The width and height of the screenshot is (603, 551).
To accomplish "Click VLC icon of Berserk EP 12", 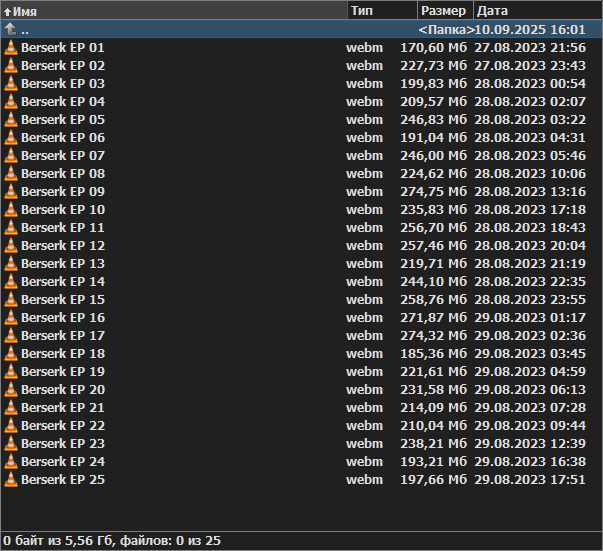I will pos(11,245).
